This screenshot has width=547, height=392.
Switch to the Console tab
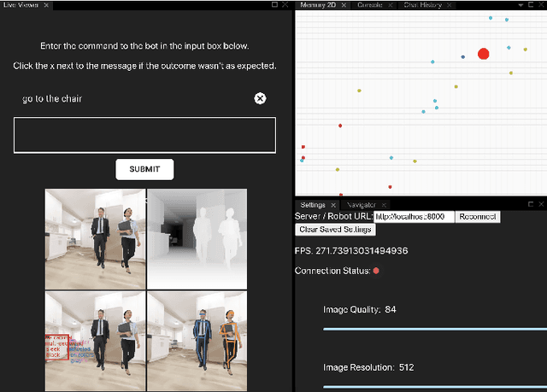point(369,5)
